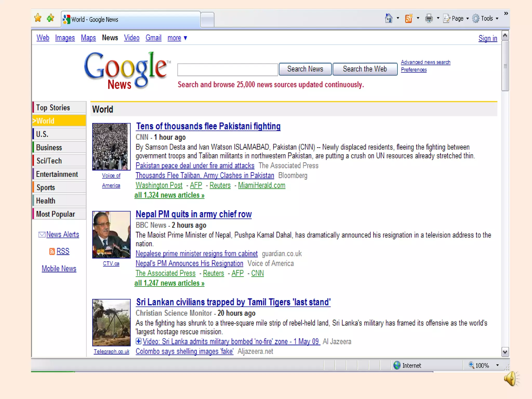Click the Sign in link

[488, 38]
